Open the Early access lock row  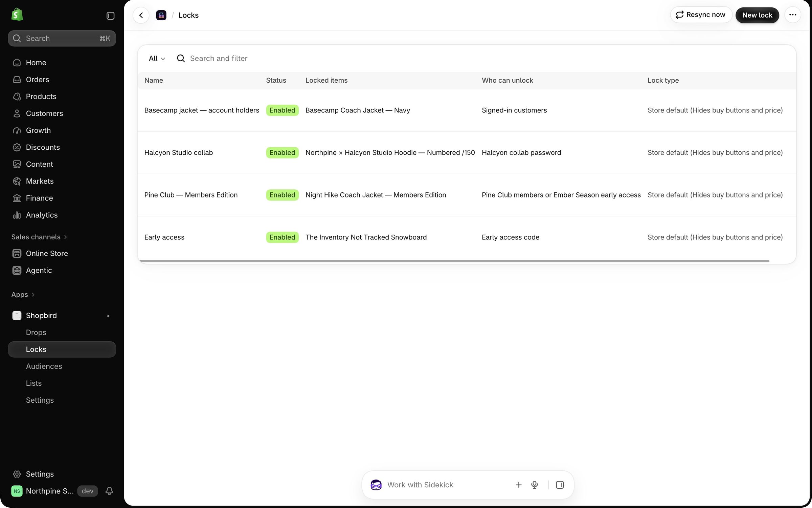click(467, 237)
